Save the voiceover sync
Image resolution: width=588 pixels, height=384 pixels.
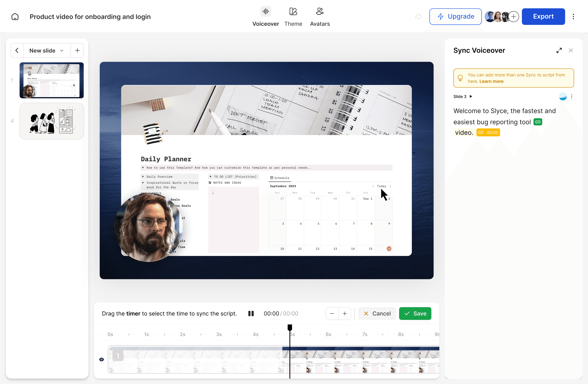pyautogui.click(x=415, y=313)
